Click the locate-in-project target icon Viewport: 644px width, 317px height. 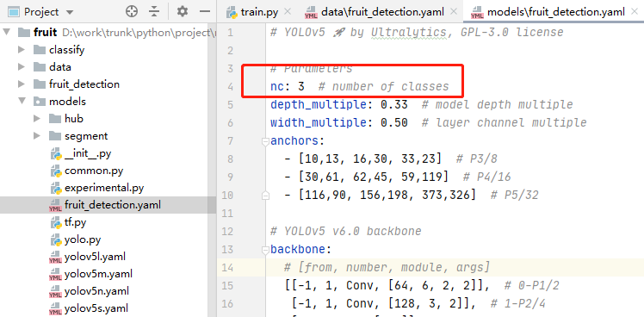(132, 11)
